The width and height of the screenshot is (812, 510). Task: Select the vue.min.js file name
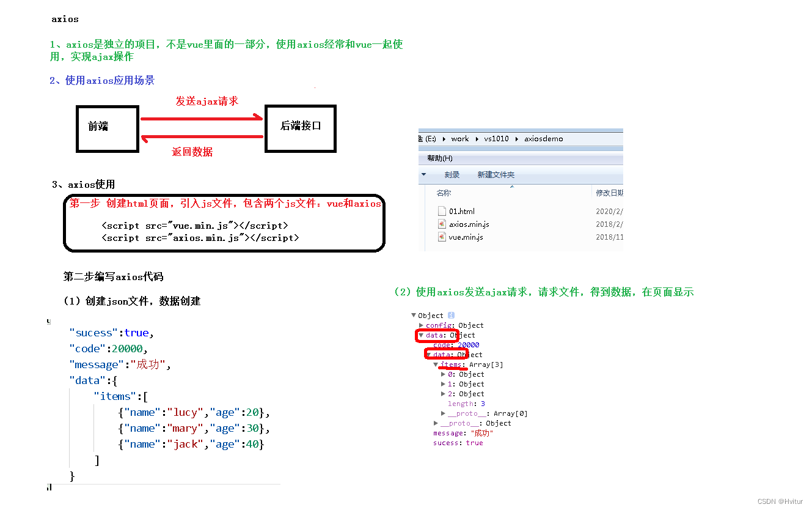click(x=466, y=237)
